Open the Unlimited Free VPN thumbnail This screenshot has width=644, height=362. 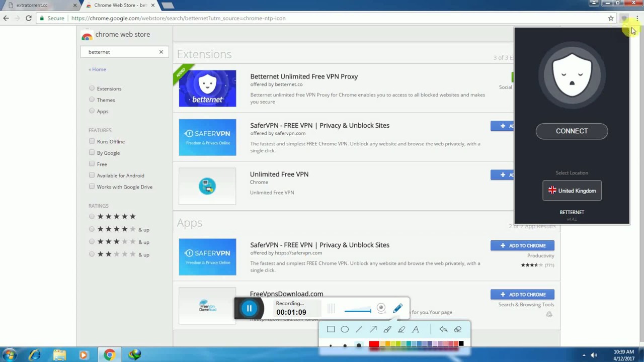click(207, 186)
